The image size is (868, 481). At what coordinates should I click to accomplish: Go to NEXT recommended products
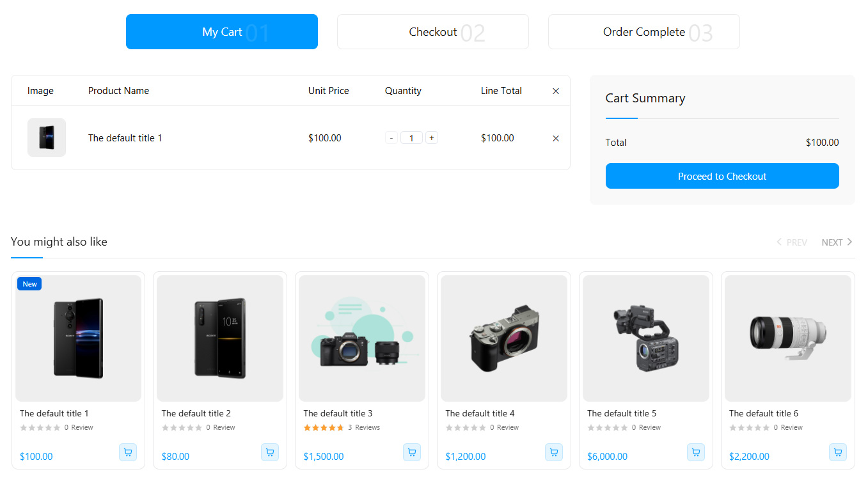coord(837,242)
